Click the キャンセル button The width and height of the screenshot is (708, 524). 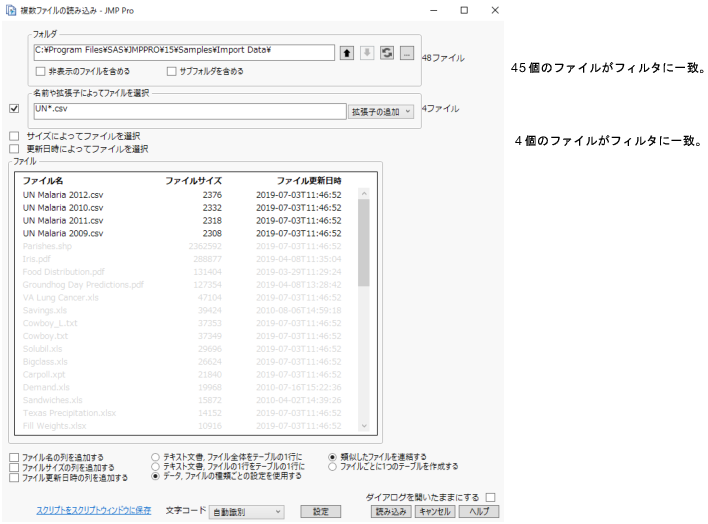pos(435,511)
